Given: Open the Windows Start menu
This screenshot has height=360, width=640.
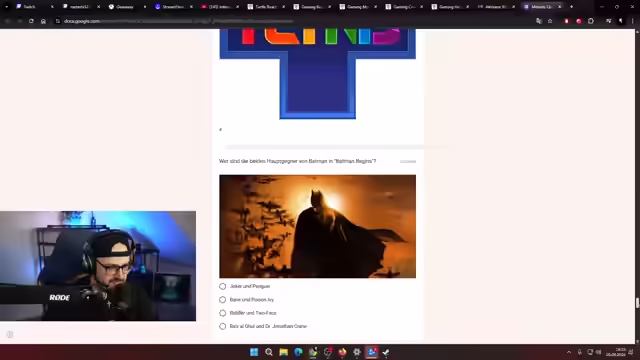Looking at the screenshot, I should (x=254, y=352).
